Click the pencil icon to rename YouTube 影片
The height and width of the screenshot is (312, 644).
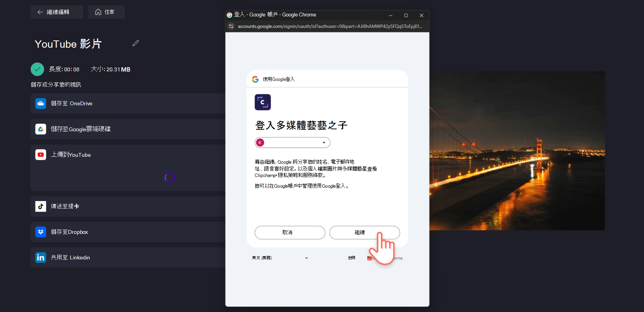click(x=136, y=43)
